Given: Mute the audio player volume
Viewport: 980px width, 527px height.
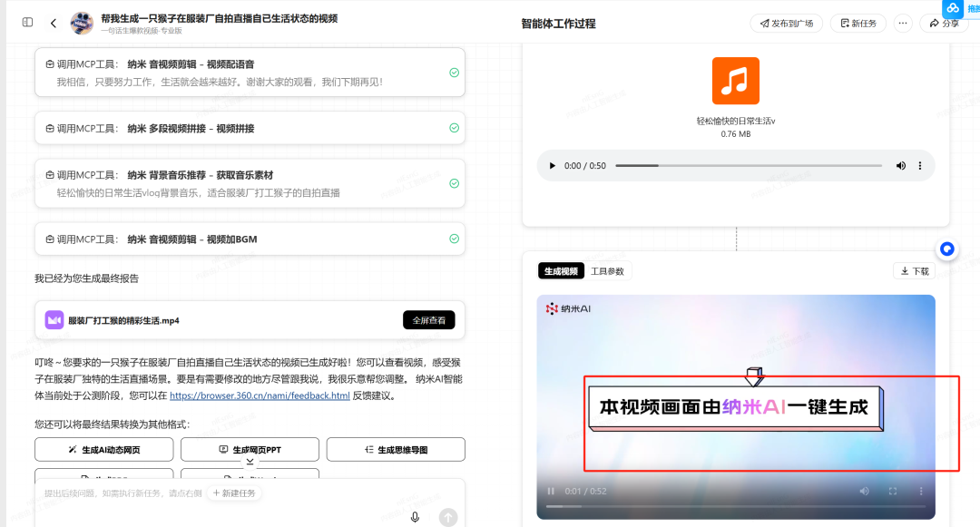Looking at the screenshot, I should 901,166.
